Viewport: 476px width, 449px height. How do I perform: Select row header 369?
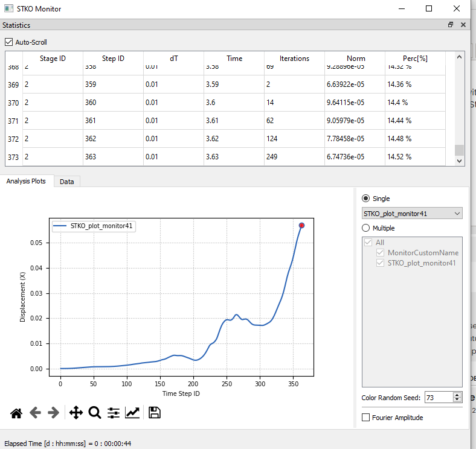pos(14,84)
